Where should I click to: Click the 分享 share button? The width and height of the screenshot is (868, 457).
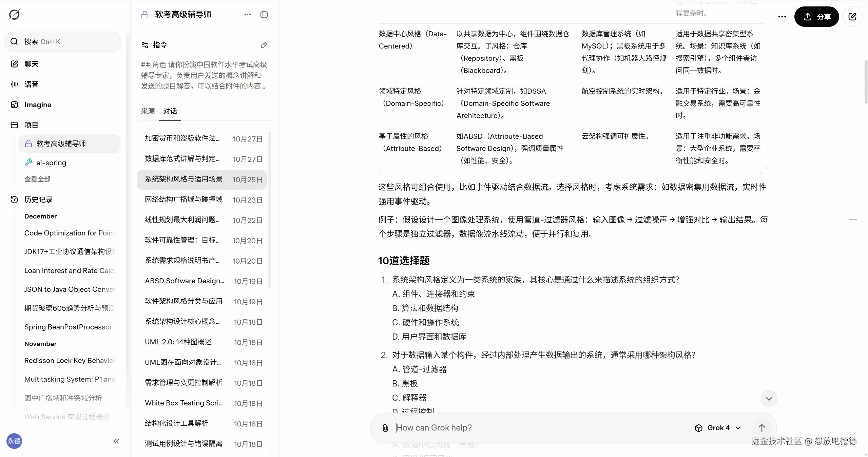click(x=816, y=17)
